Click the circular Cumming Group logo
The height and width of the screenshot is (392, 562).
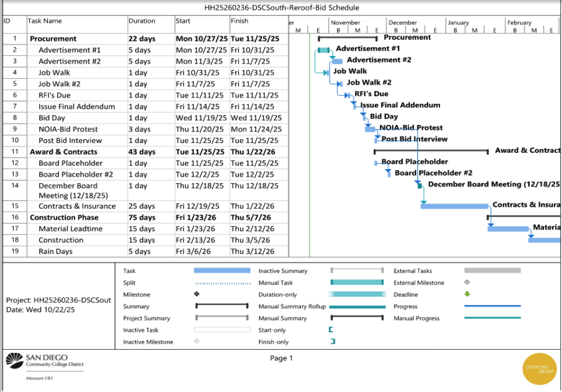click(x=539, y=368)
